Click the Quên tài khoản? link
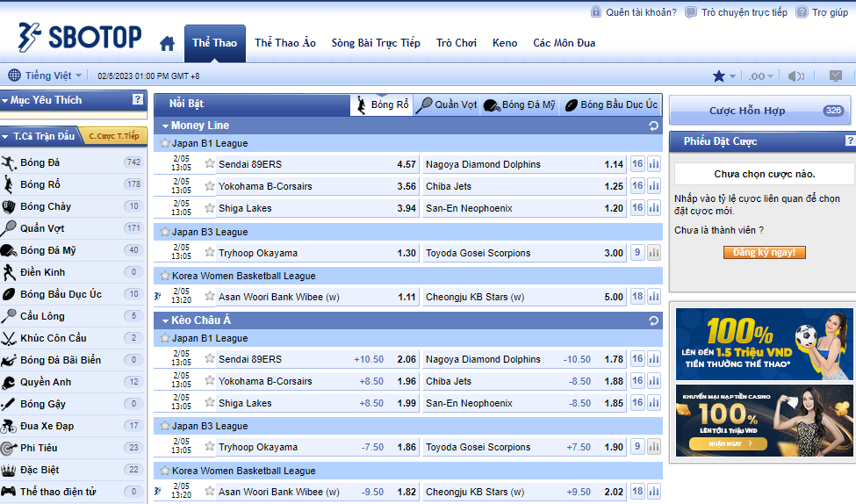Screen dimensions: 856x504 633,12
